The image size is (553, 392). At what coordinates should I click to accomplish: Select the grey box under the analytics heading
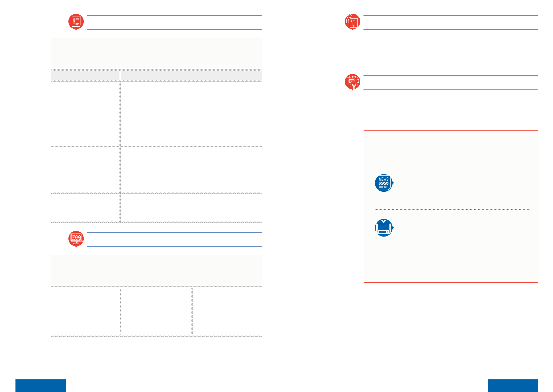coord(157,270)
